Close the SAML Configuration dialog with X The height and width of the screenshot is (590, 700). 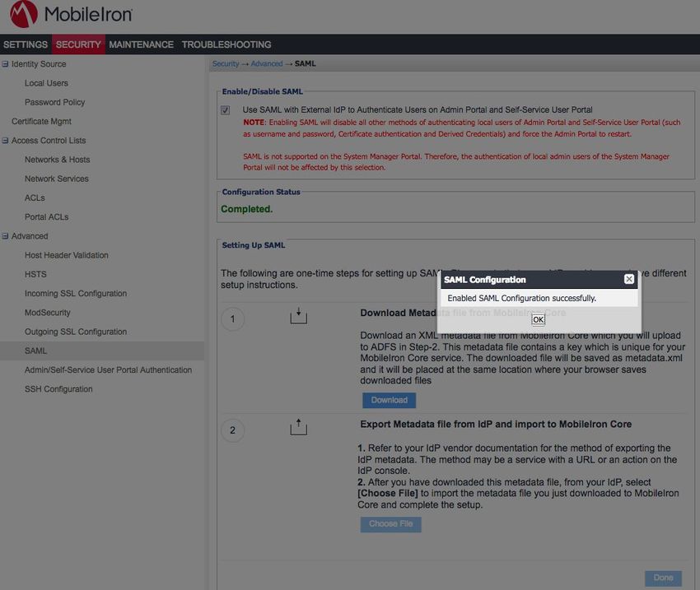[629, 279]
